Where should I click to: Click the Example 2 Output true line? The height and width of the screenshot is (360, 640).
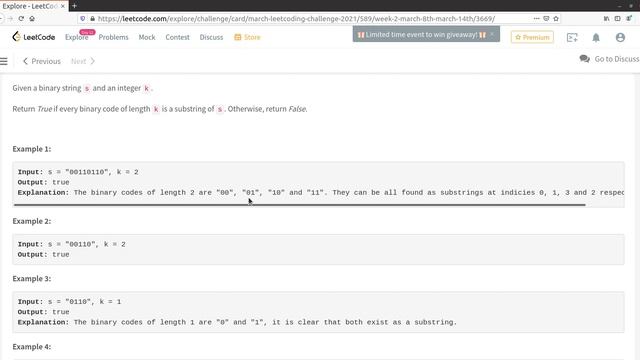[x=43, y=255]
